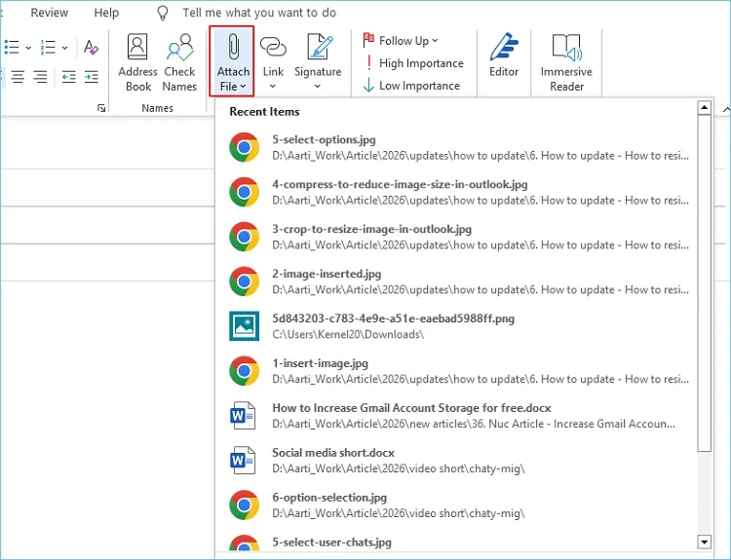Viewport: 731px width, 560px height.
Task: Click the Tell me what you want to do box
Action: click(259, 13)
